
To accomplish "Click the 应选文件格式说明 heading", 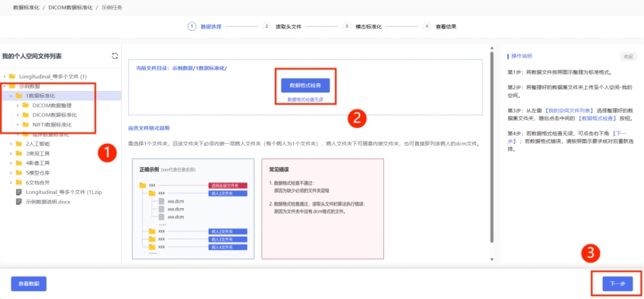I will (149, 128).
